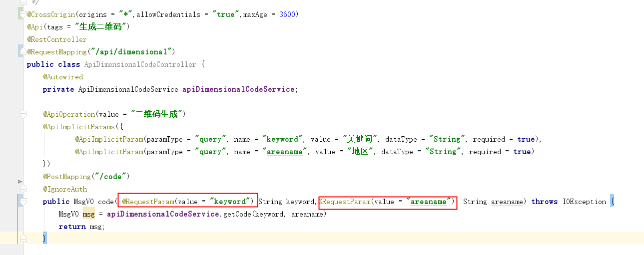Select the "地区" value string
The width and height of the screenshot is (644, 255).
click(360, 152)
